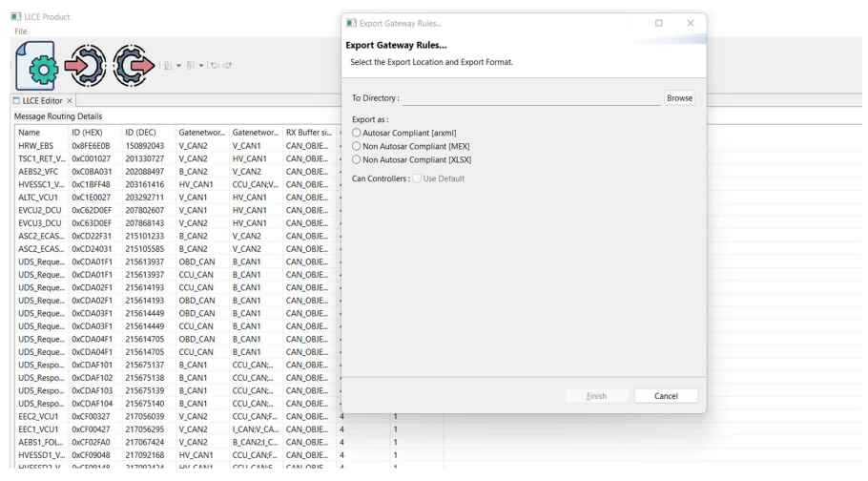
Task: Click hex ID 0xCD22F31 cell
Action: click(x=92, y=236)
